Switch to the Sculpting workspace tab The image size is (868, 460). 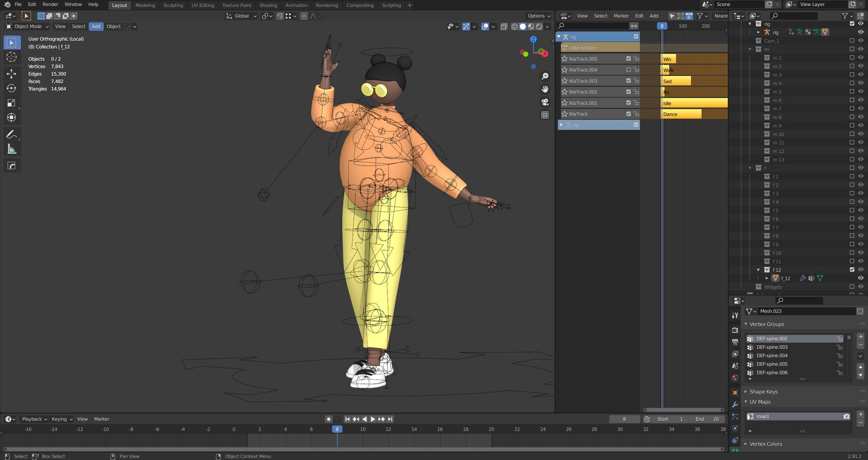[173, 5]
